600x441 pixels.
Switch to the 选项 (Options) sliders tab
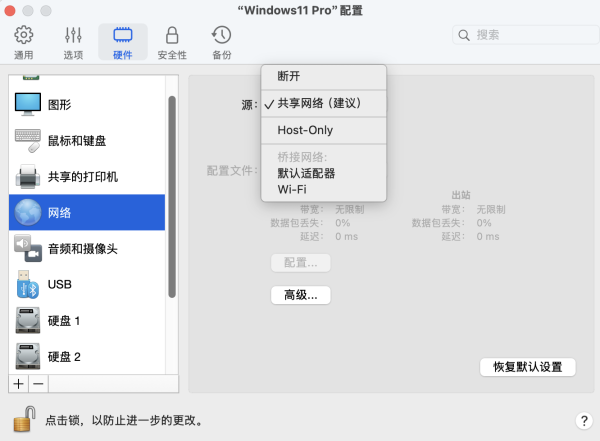[x=73, y=42]
